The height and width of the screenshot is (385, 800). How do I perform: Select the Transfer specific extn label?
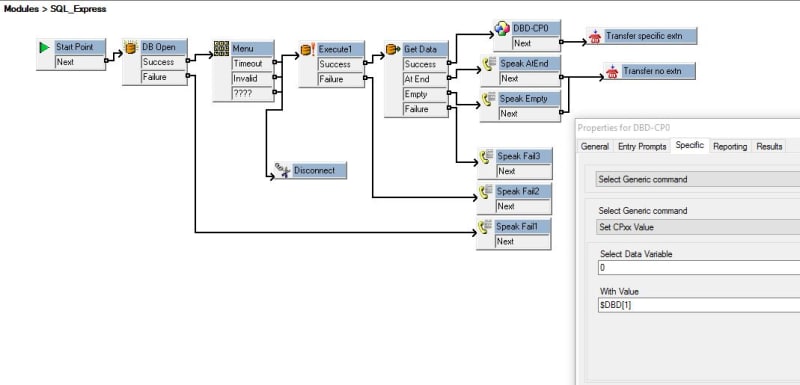click(x=649, y=36)
